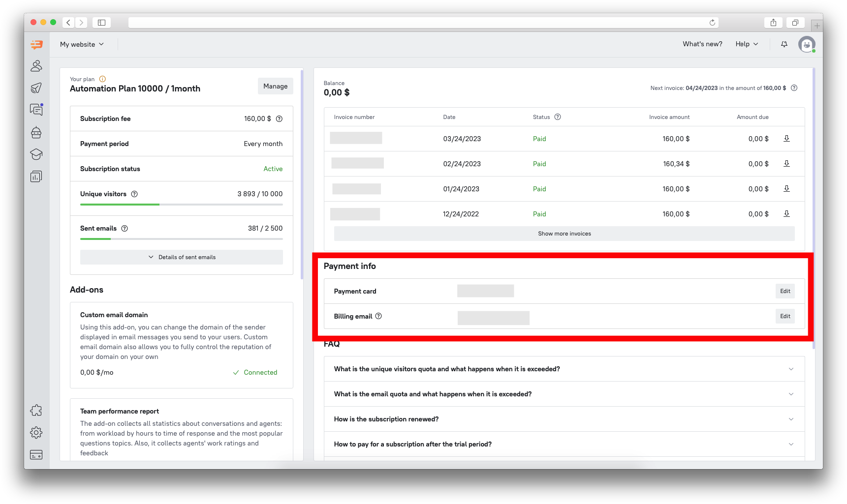This screenshot has width=847, height=504.
Task: Click the browser Share icon
Action: tap(773, 23)
